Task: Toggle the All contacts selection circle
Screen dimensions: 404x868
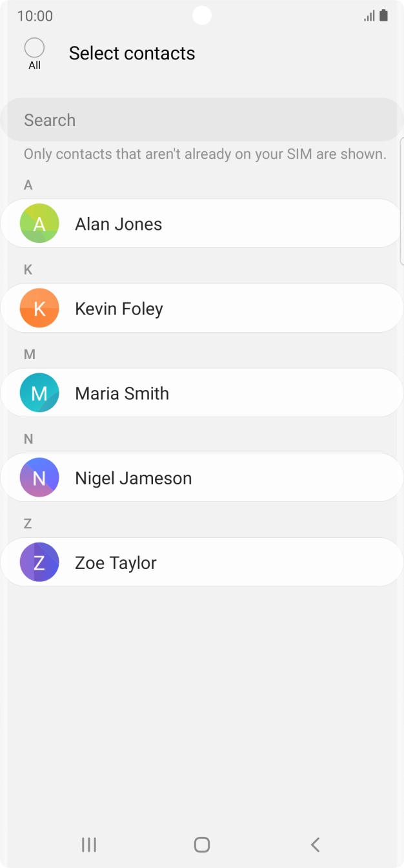Action: 34,48
